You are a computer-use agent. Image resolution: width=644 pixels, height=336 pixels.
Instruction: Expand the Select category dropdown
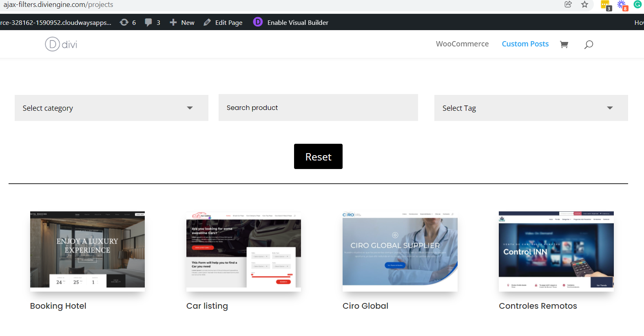pos(111,108)
